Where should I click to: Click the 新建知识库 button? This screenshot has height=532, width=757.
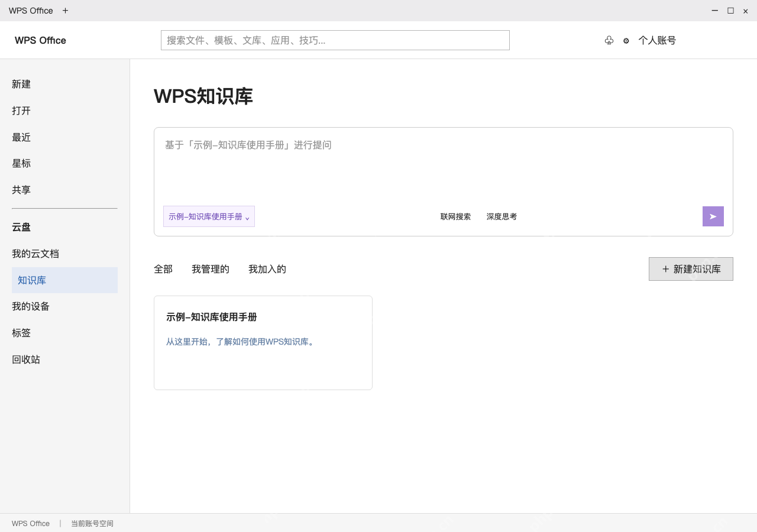pos(691,269)
